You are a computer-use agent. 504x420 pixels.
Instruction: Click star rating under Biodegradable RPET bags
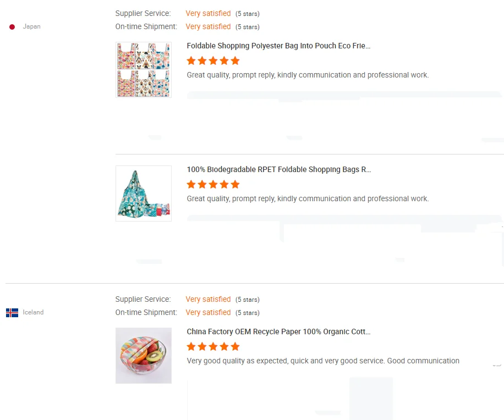point(213,184)
